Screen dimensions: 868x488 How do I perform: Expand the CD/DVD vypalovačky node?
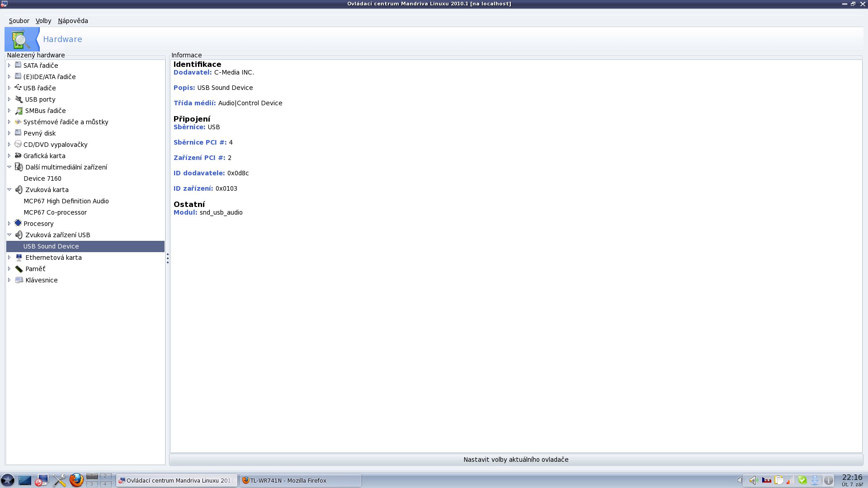(x=9, y=145)
